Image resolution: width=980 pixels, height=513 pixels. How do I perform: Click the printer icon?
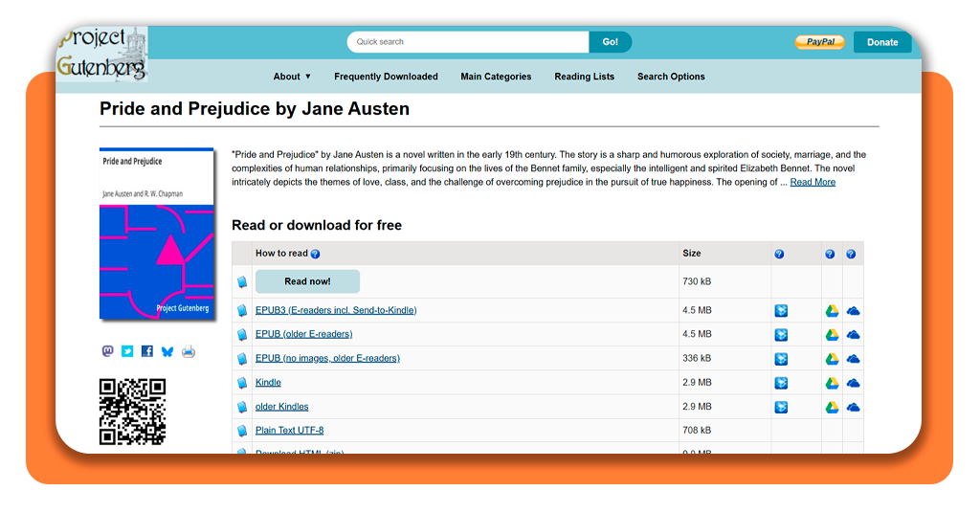[x=189, y=351]
